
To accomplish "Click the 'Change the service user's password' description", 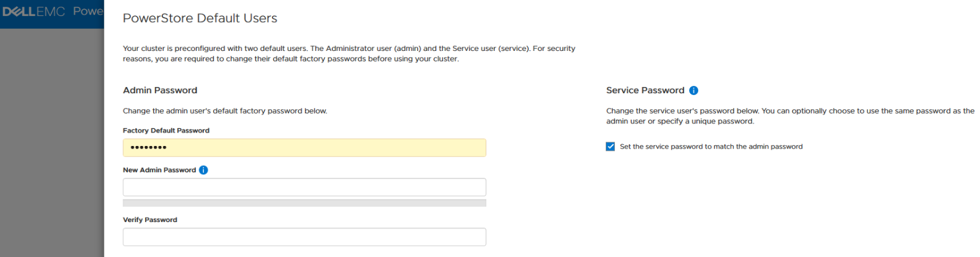I will tap(790, 116).
